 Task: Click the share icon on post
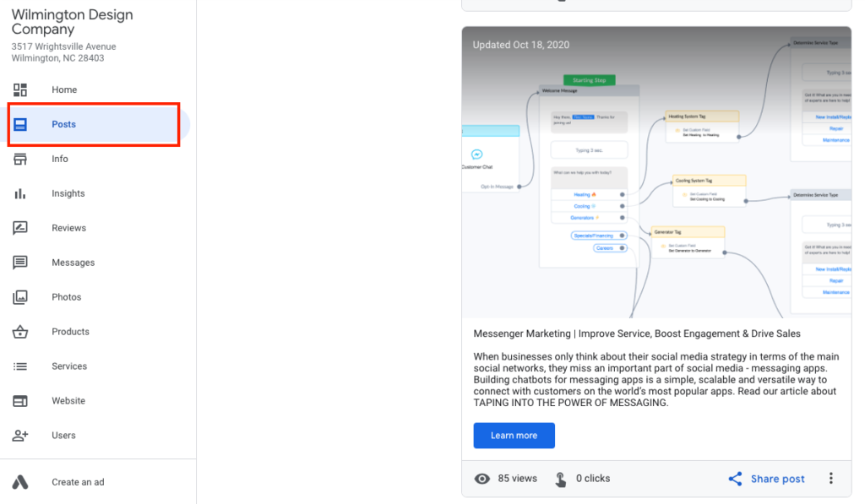(736, 479)
